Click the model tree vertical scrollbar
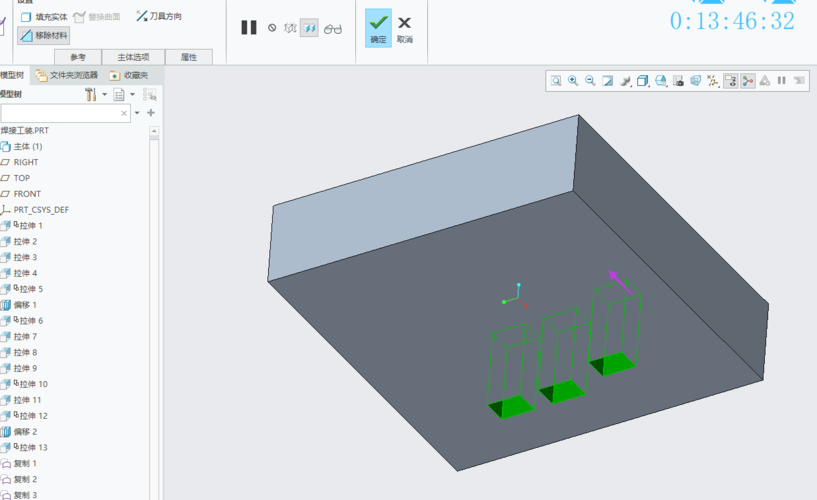Screen dimensions: 817x500 pos(155,300)
